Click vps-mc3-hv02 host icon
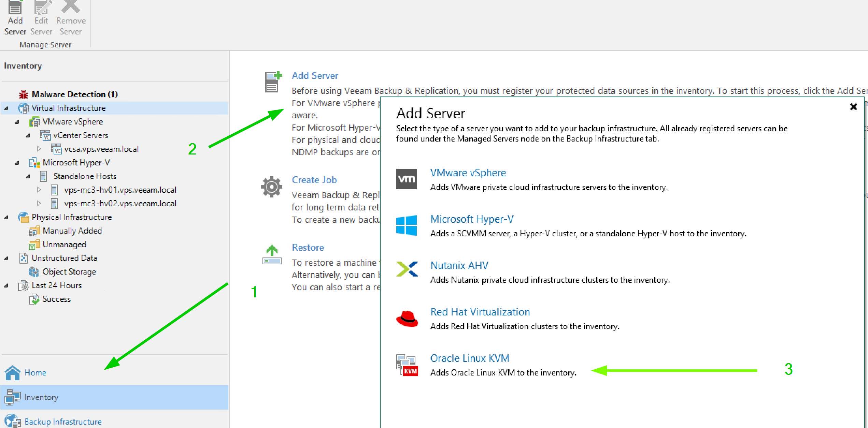Screen dimensions: 868x428 [54, 204]
